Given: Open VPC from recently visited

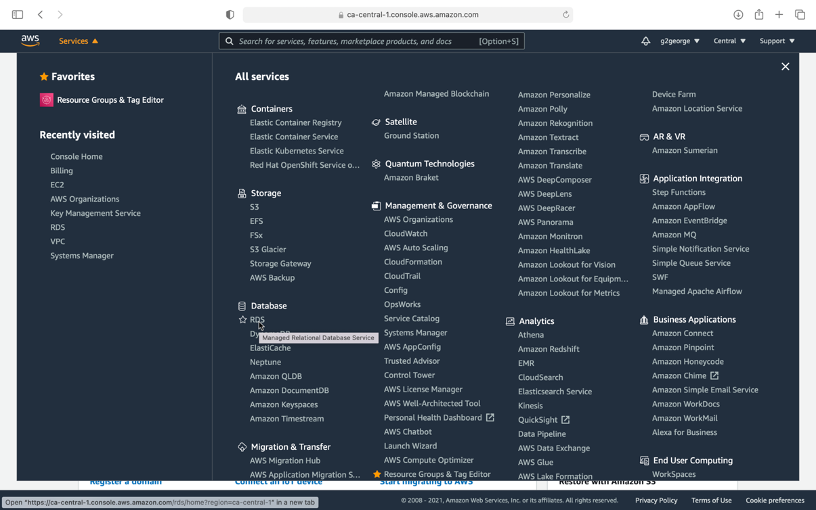Looking at the screenshot, I should pos(58,241).
